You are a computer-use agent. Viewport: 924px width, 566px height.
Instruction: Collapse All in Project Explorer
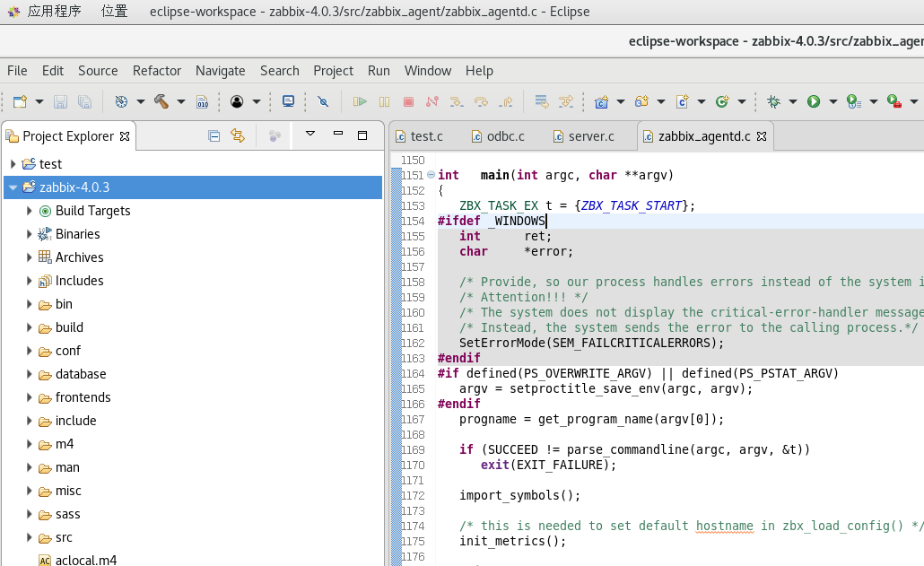click(214, 136)
